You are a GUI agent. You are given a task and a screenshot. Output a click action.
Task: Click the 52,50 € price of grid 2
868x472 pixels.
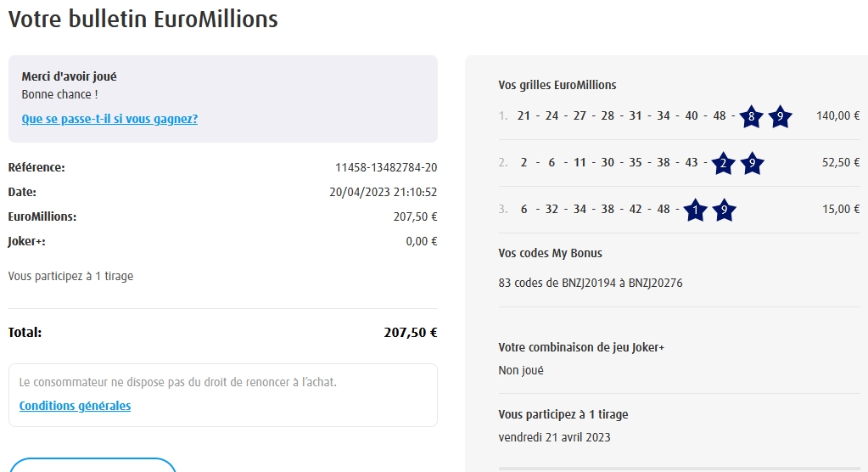(x=841, y=163)
